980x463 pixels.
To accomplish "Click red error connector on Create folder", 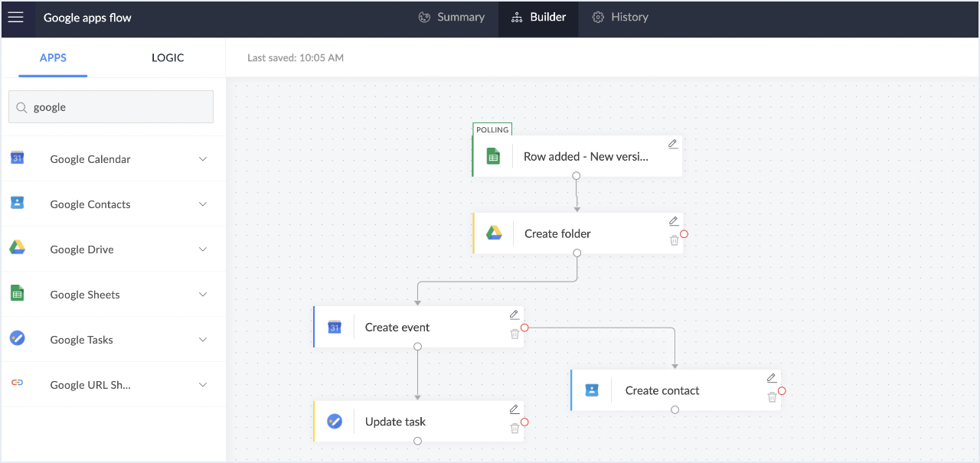I will click(x=684, y=234).
